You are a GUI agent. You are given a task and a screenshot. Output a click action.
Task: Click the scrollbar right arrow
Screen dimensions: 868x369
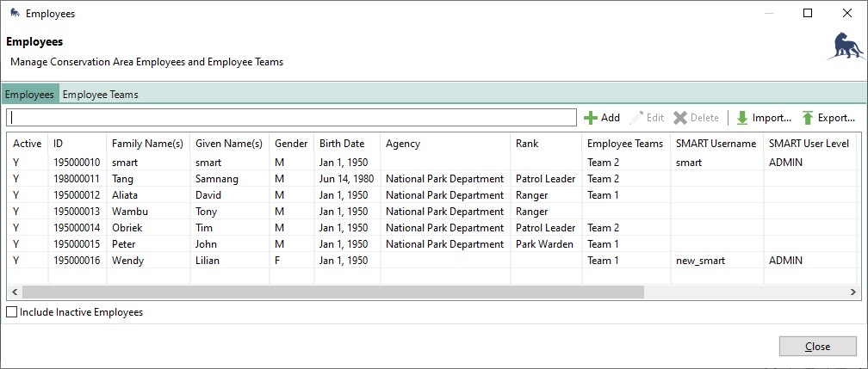pyautogui.click(x=855, y=292)
